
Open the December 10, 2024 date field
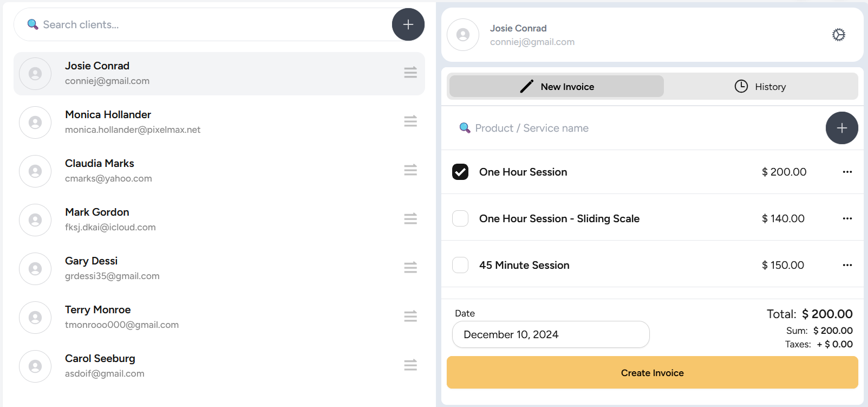click(x=550, y=334)
